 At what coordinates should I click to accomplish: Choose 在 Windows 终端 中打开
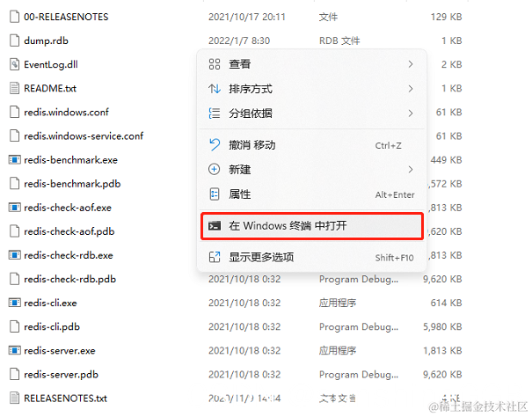[312, 226]
